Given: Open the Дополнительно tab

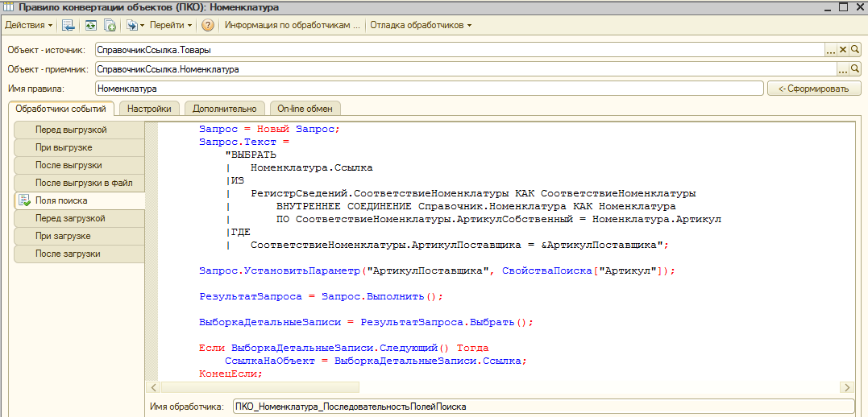Looking at the screenshot, I should tap(225, 109).
